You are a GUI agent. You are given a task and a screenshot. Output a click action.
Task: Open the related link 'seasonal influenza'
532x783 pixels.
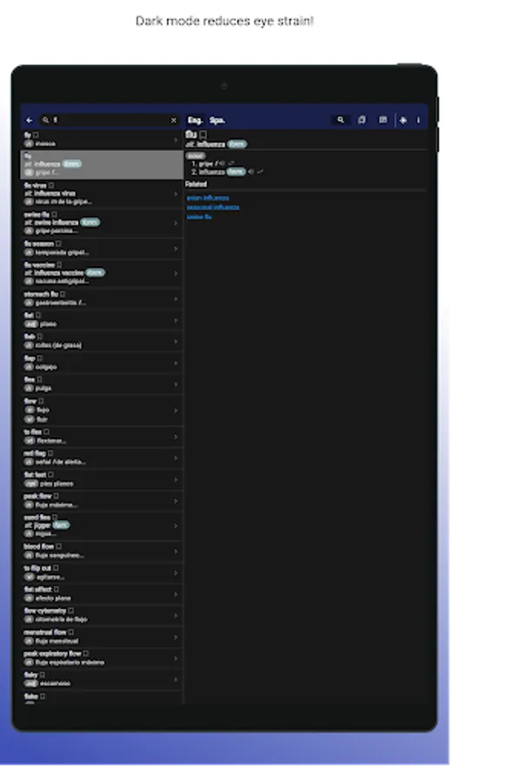coord(213,207)
